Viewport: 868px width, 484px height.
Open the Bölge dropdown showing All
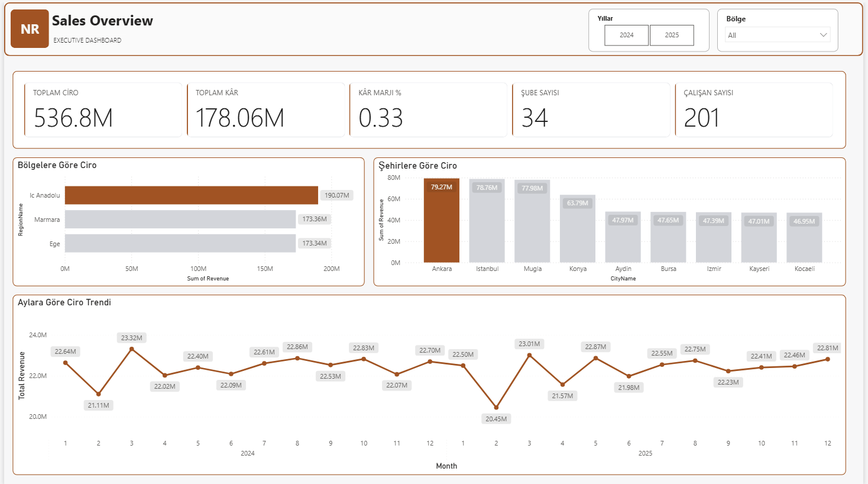(778, 35)
